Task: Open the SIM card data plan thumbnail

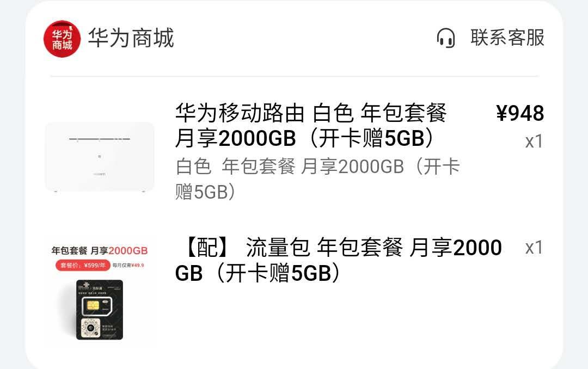Action: [100, 292]
